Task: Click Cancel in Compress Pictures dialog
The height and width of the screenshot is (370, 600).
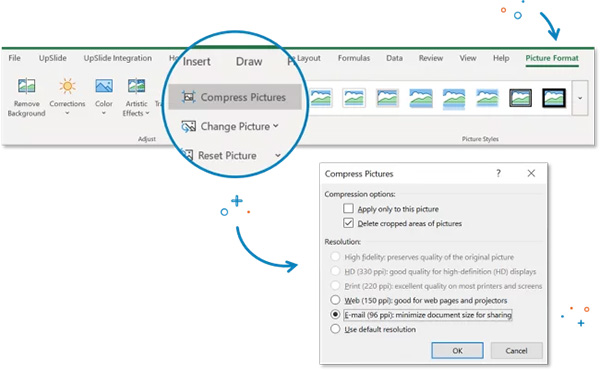Action: (516, 350)
